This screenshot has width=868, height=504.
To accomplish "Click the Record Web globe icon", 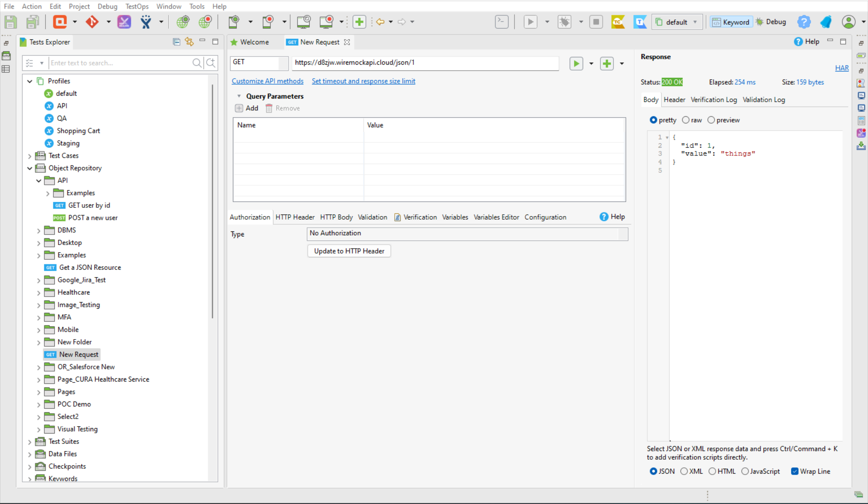I will (205, 22).
